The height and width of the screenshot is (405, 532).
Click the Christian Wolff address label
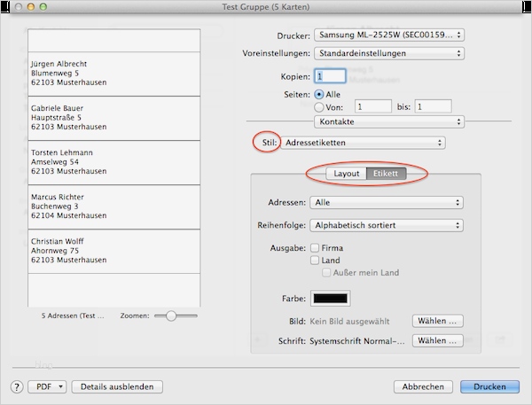click(x=114, y=252)
